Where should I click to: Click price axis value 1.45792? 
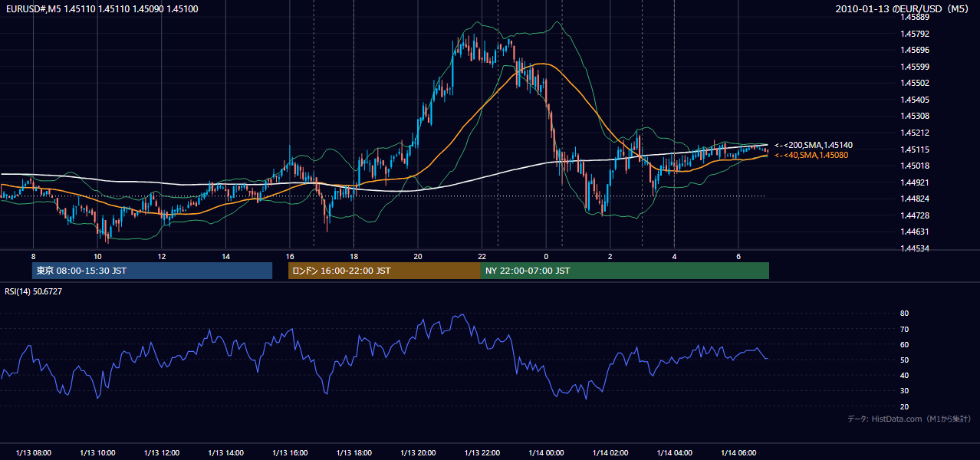click(915, 34)
